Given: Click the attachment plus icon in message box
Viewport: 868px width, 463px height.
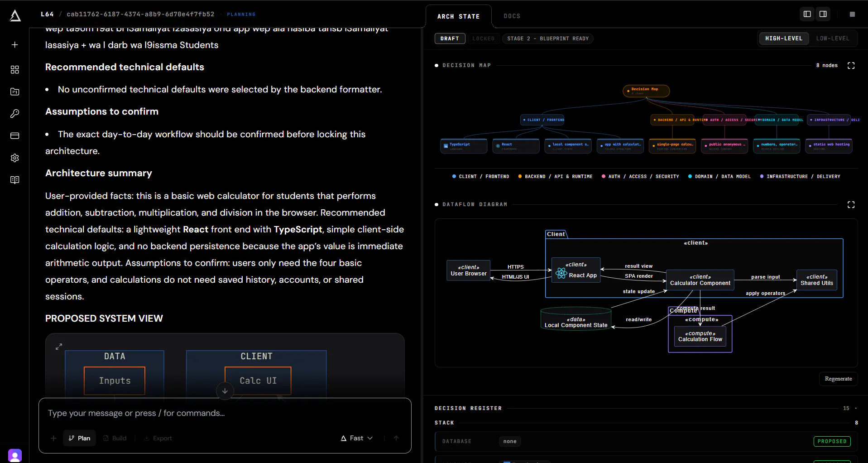Looking at the screenshot, I should tap(53, 438).
